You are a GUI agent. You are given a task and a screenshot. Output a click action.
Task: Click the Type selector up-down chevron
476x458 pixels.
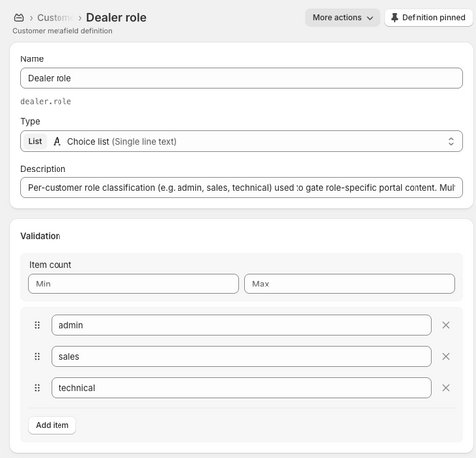[451, 141]
